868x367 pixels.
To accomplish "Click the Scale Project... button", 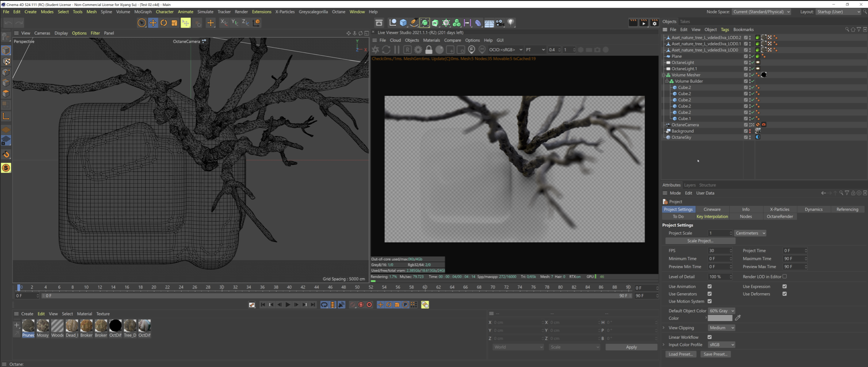I will 700,241.
